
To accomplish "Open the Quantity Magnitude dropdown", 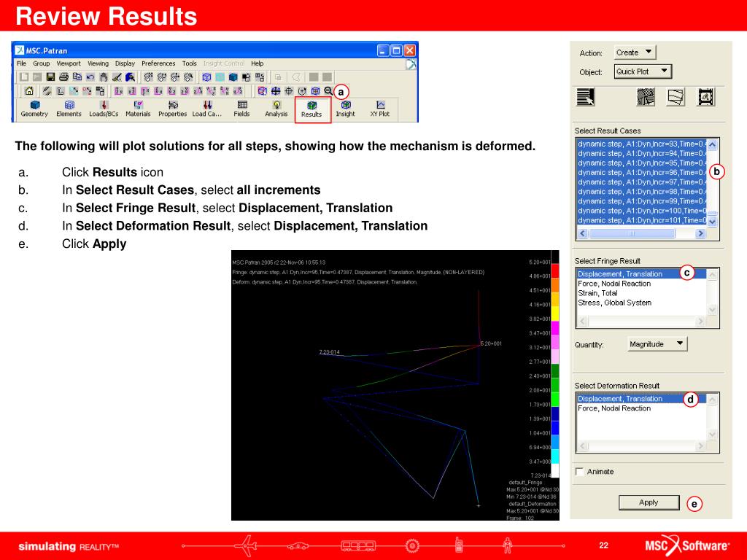I will click(x=657, y=344).
